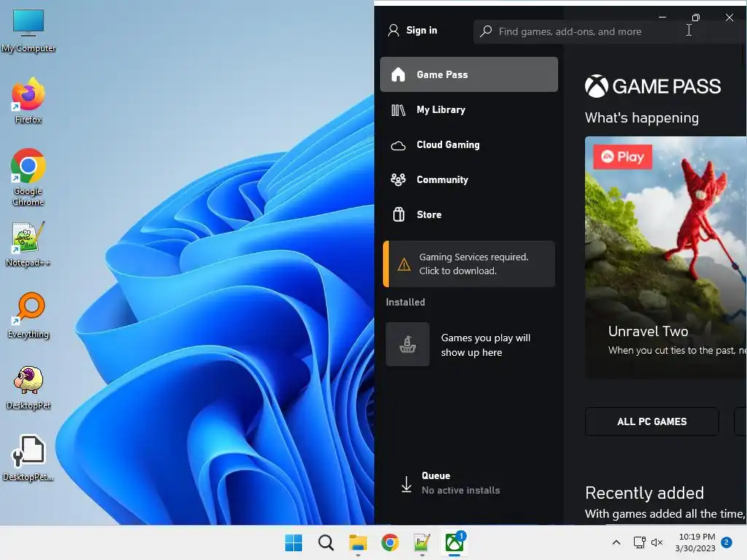Screen dimensions: 747x560
Task: Click the network status tray icon
Action: (639, 542)
